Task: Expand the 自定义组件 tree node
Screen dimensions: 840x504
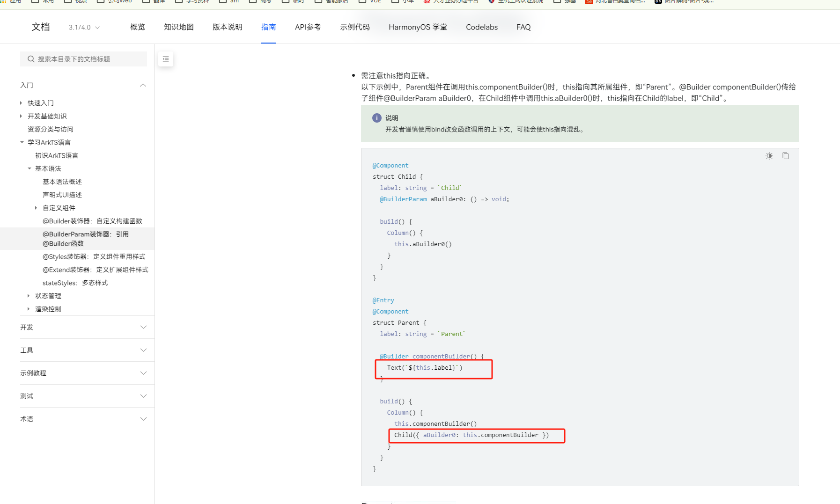Action: 36,208
